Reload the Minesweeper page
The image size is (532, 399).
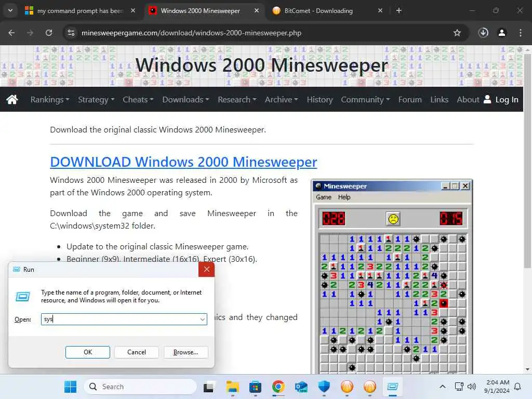(49, 33)
